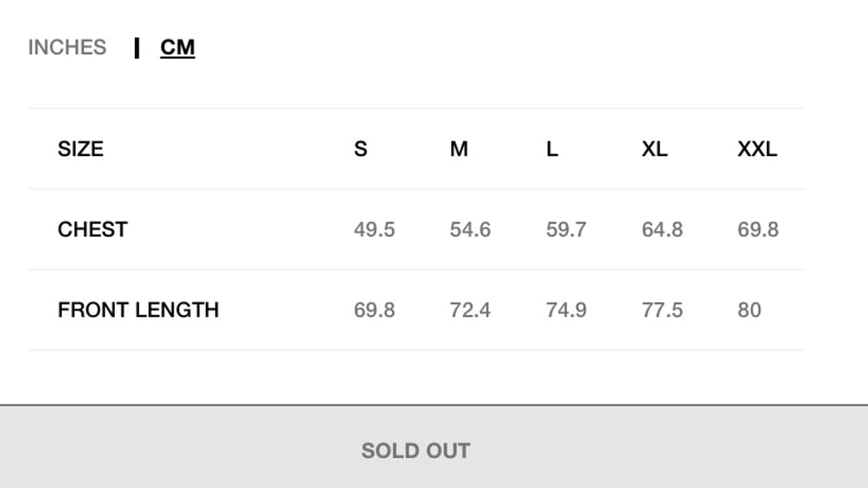Click chest value 49.5 for size S
This screenshot has width=868, height=488.
(374, 229)
